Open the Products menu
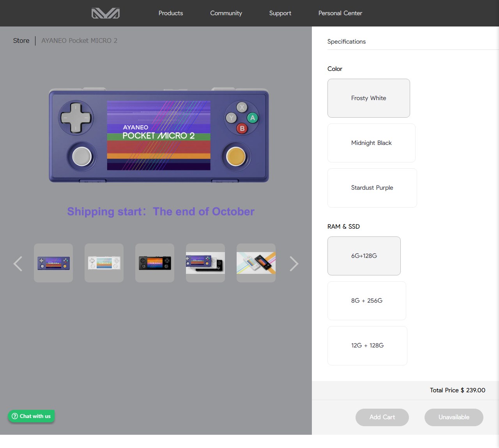The height and width of the screenshot is (448, 499). (x=171, y=13)
